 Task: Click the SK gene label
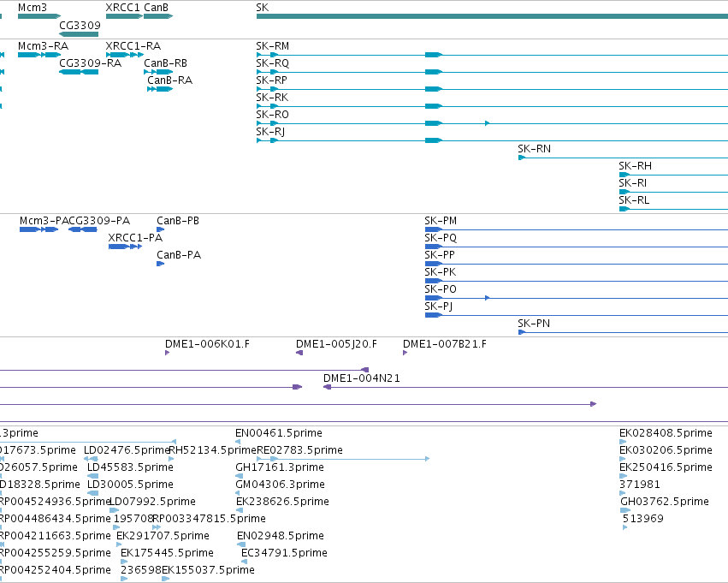pyautogui.click(x=263, y=8)
